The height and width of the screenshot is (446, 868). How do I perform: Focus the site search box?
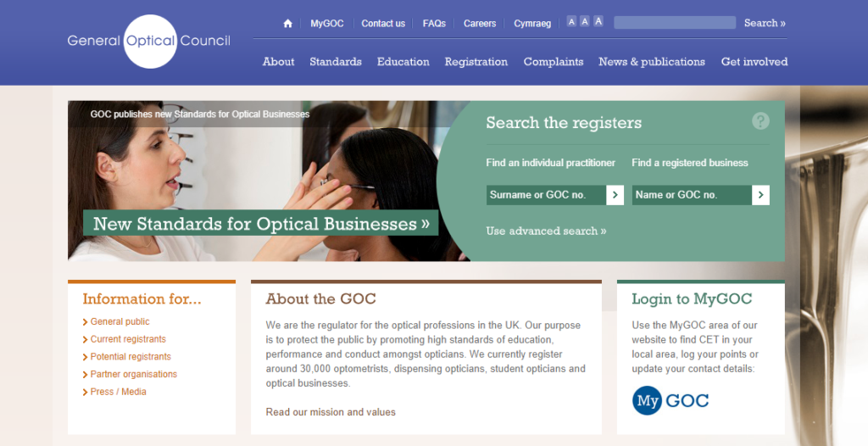(x=675, y=23)
